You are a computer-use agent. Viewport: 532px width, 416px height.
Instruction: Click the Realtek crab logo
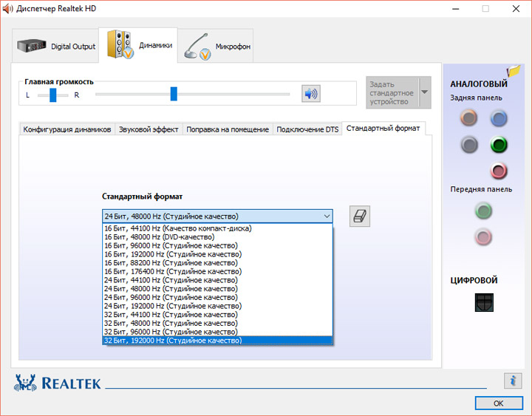pos(25,383)
